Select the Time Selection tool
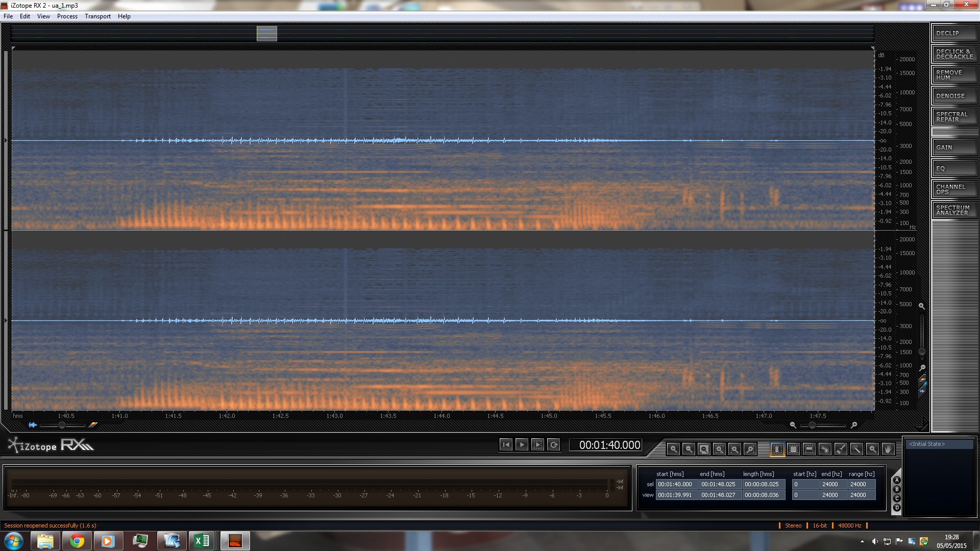The width and height of the screenshot is (980, 551). pos(777,449)
